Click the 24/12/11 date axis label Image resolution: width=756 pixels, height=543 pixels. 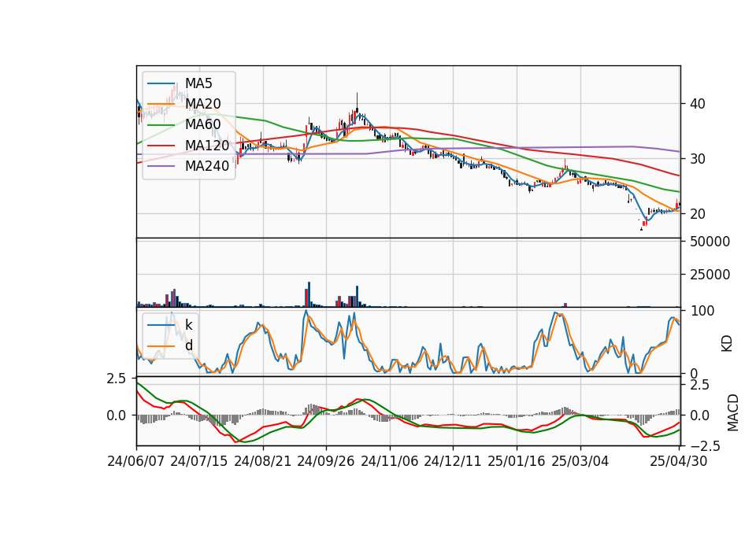[x=453, y=461]
